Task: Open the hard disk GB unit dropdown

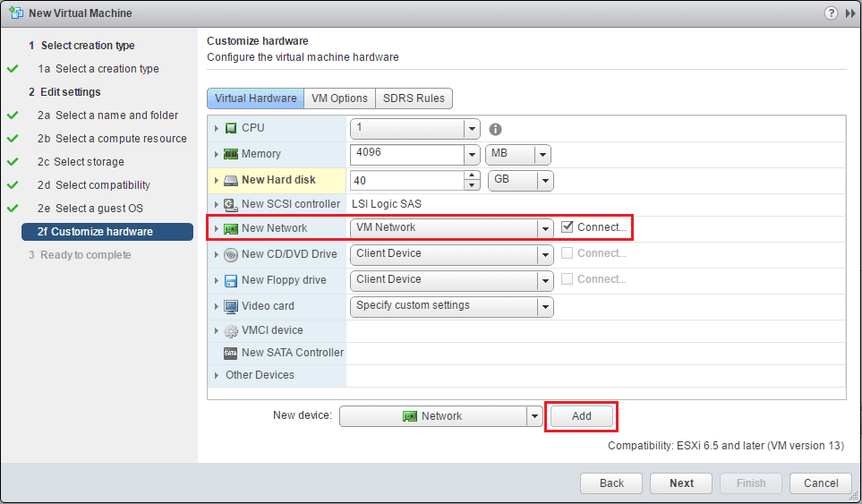Action: point(545,180)
